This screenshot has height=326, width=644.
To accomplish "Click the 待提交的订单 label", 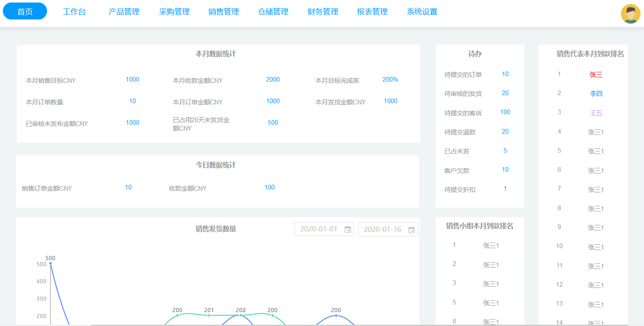I will pos(463,75).
